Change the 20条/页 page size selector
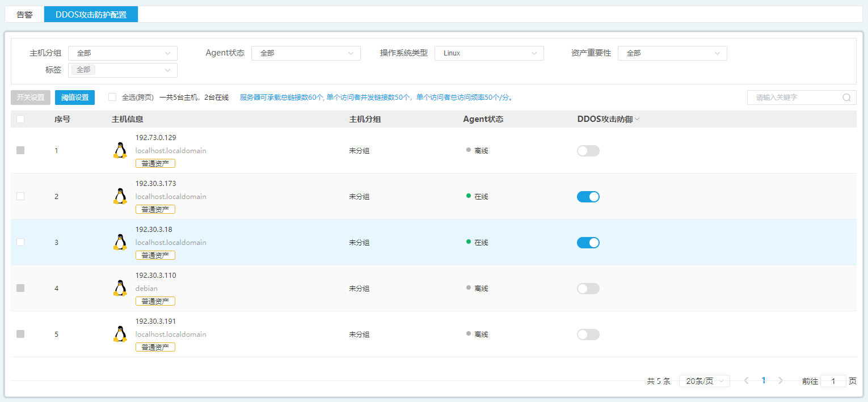Screen dimensions: 868x402 coord(704,381)
